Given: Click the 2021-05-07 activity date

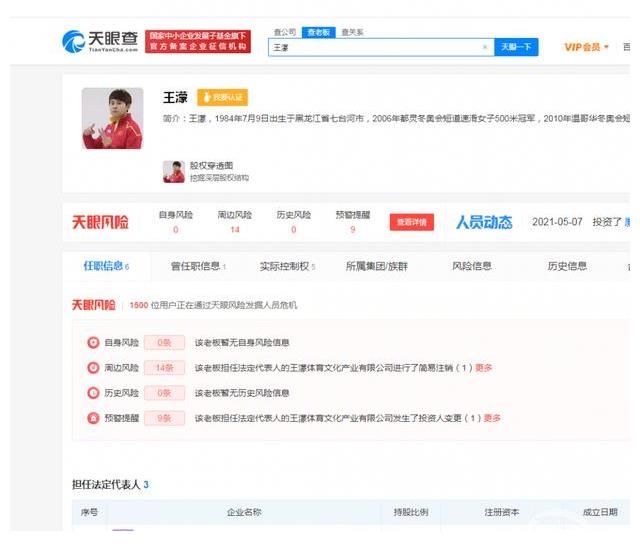Looking at the screenshot, I should tap(557, 222).
